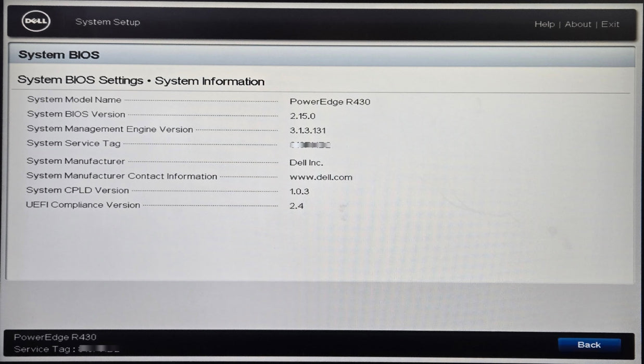Select the System Manufacturer label
644x364 pixels.
tap(75, 162)
